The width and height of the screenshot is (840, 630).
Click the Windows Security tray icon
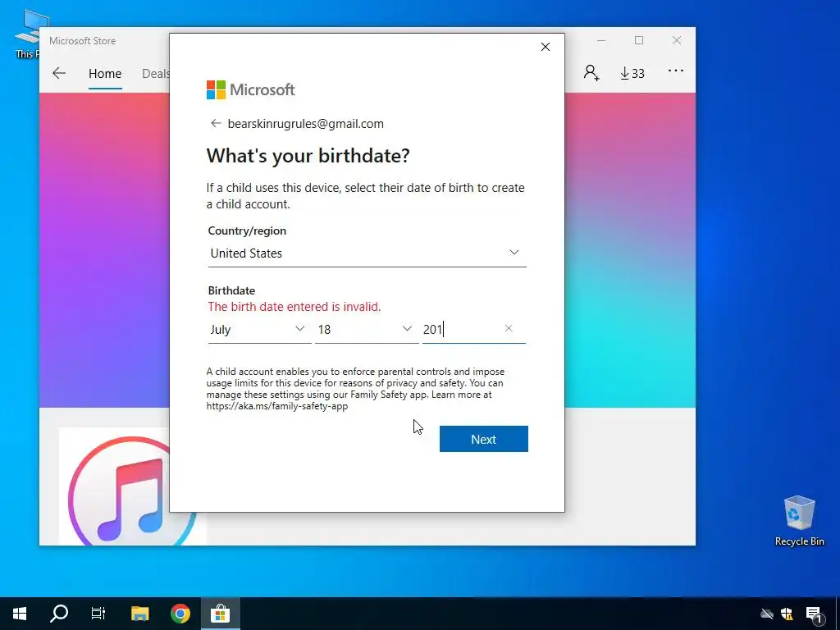tap(787, 614)
